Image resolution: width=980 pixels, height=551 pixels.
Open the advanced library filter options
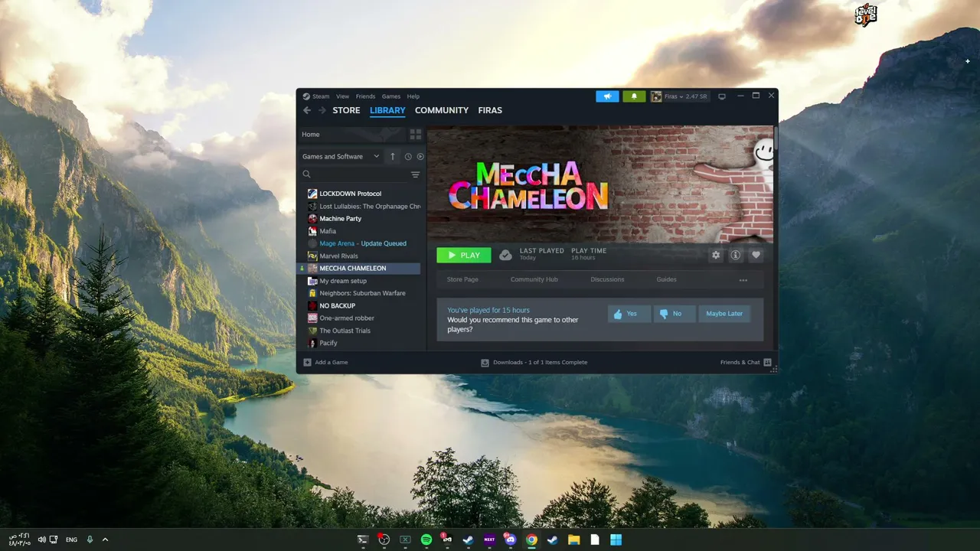[416, 174]
